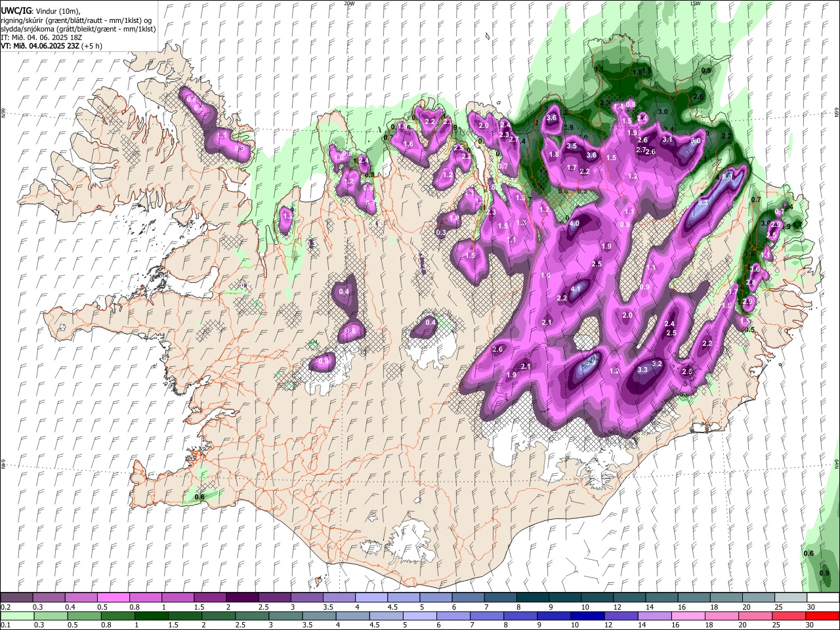The height and width of the screenshot is (630, 840).
Task: Click the dark teal snow swatch between 8 and 9
Action: coord(533,598)
